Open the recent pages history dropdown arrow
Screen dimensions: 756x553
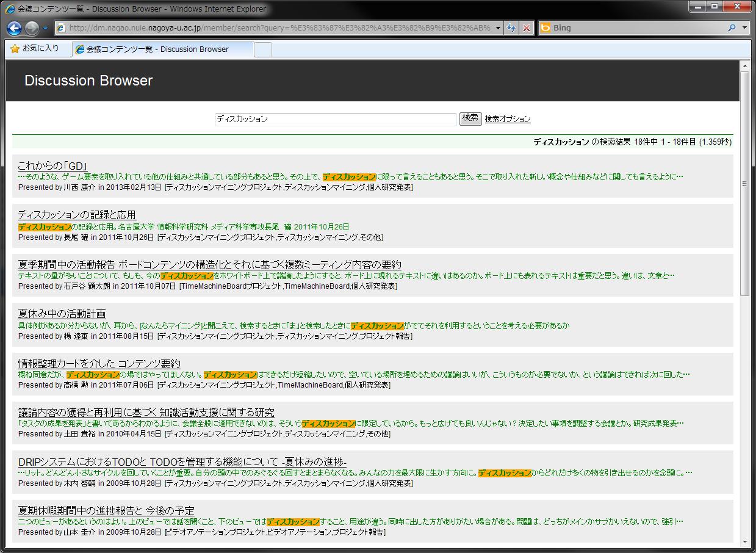(x=45, y=28)
